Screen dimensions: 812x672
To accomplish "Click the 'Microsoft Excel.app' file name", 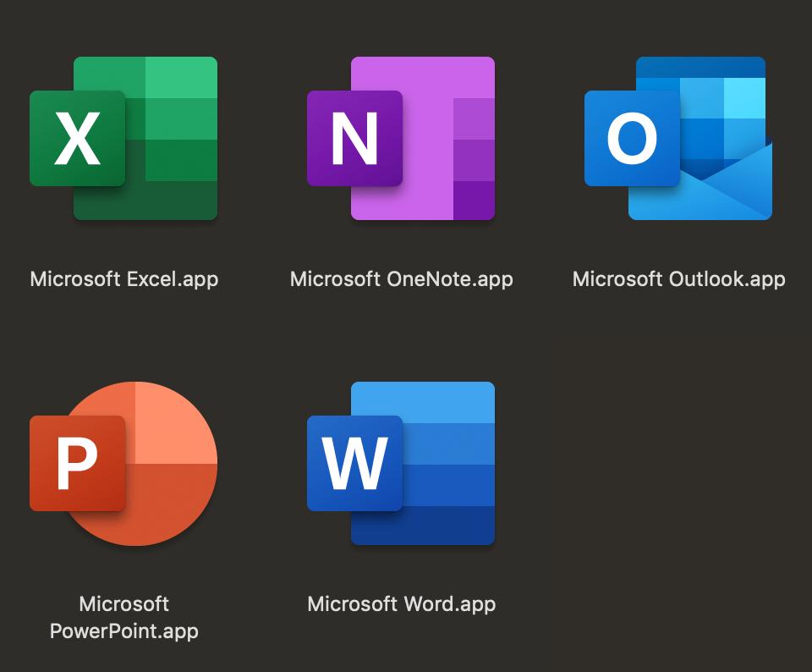I will [124, 279].
